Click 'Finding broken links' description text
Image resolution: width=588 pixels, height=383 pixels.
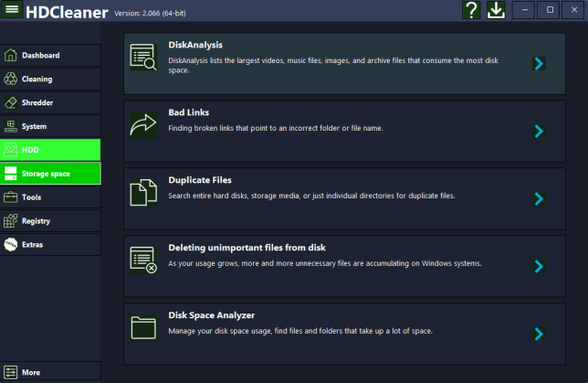[x=276, y=128]
